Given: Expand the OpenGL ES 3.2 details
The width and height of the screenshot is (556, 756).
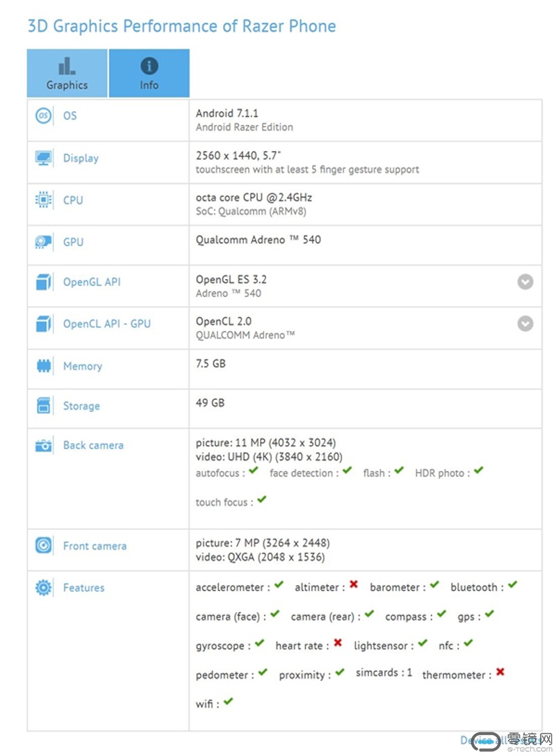Looking at the screenshot, I should [x=525, y=282].
